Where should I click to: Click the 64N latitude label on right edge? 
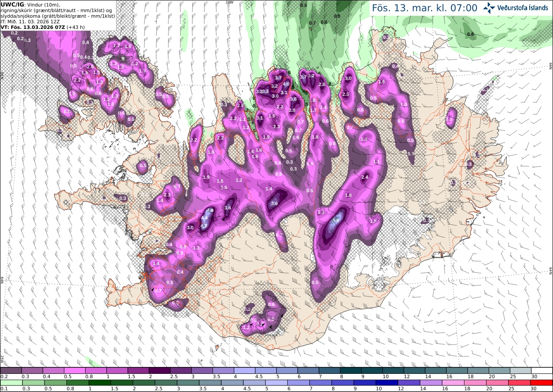click(551, 270)
